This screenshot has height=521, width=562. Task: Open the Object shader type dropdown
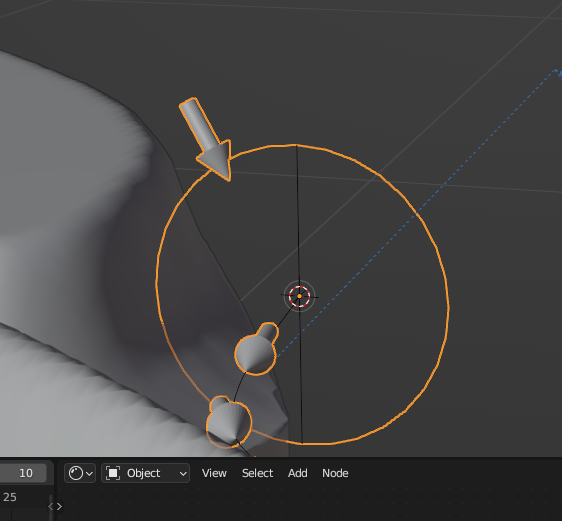(x=146, y=473)
